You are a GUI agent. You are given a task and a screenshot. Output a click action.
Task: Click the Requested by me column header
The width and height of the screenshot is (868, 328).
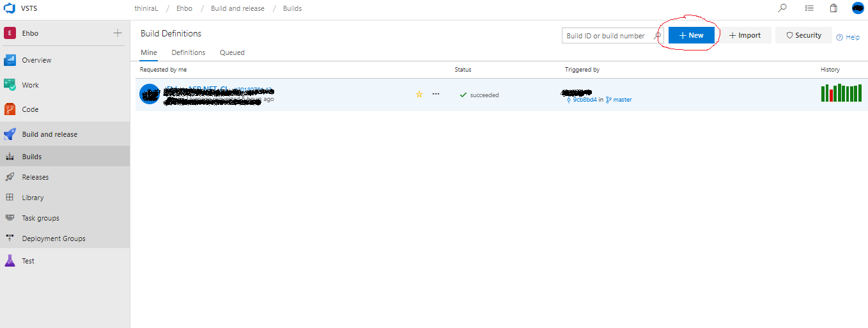(163, 69)
